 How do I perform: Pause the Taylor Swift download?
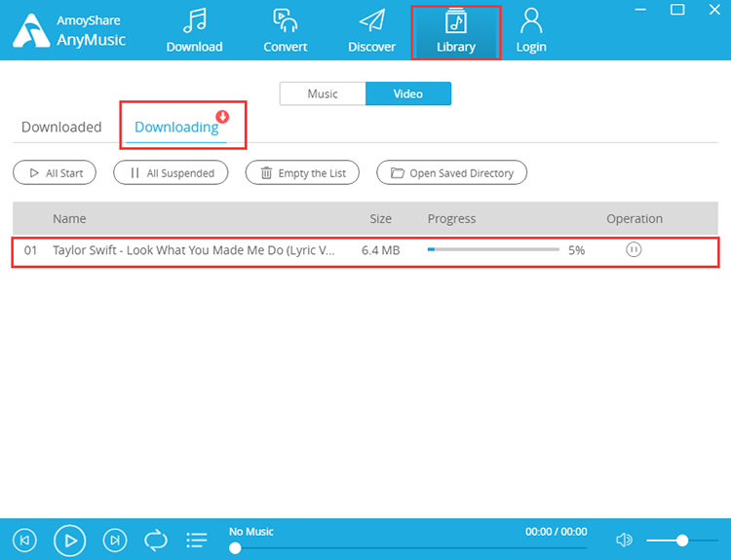coord(634,249)
